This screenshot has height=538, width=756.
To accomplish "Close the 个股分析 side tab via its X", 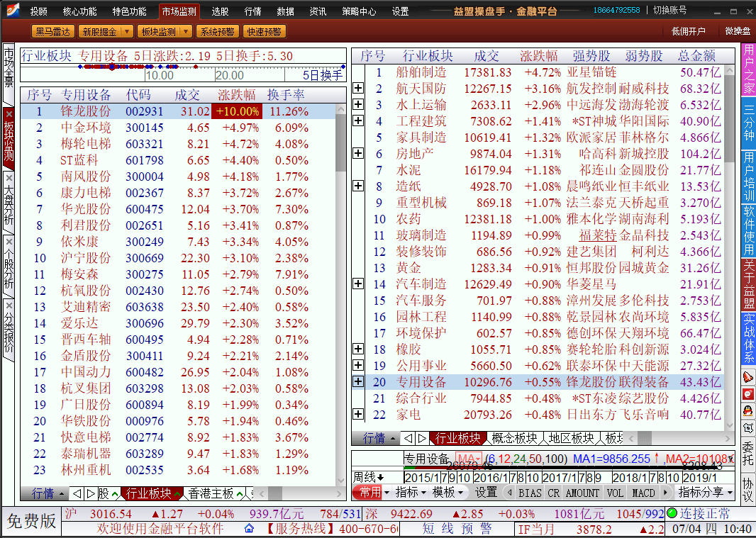I will [9, 242].
